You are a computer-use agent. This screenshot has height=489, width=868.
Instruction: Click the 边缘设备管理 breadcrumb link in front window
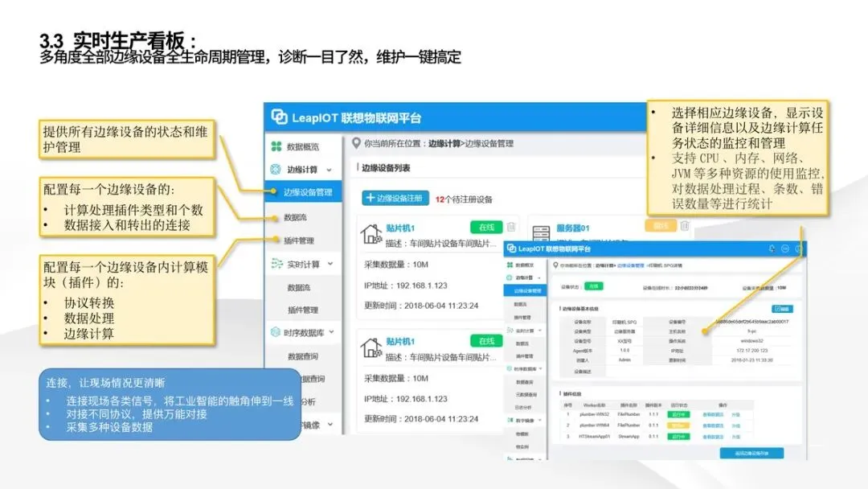(x=631, y=265)
